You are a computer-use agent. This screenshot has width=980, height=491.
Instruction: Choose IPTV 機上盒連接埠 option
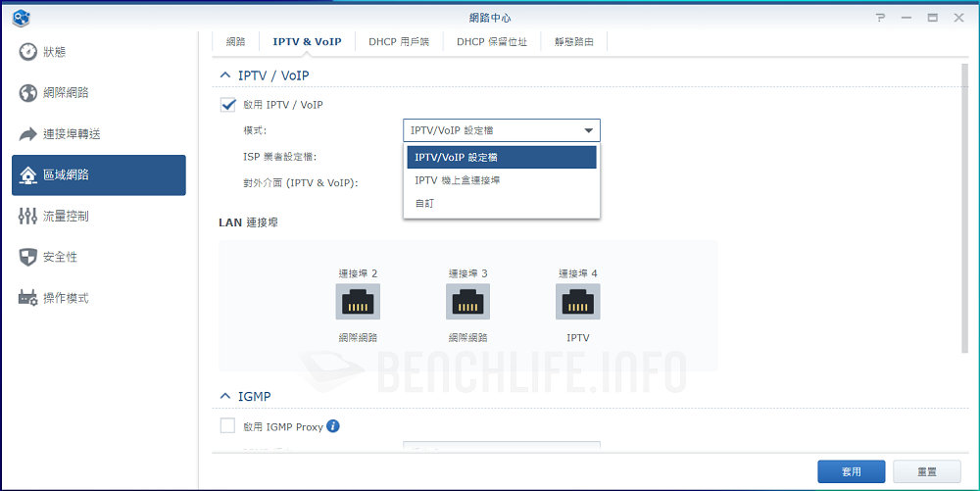click(x=501, y=180)
